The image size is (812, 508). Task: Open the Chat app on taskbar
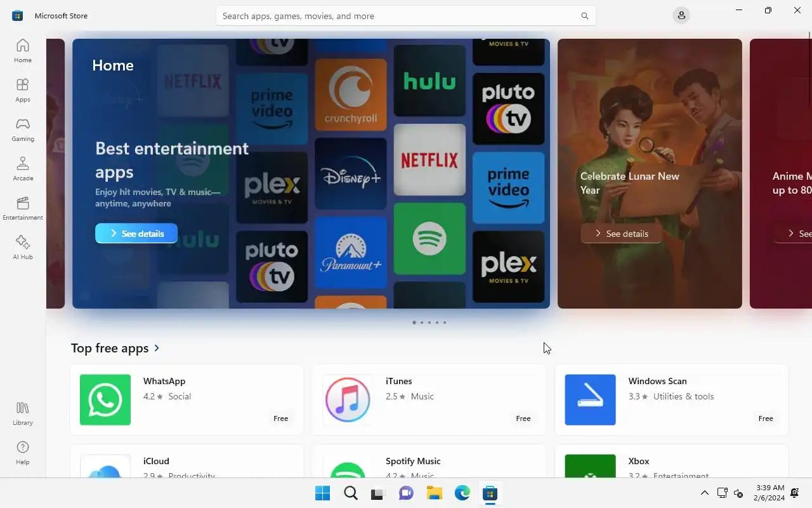pyautogui.click(x=406, y=493)
